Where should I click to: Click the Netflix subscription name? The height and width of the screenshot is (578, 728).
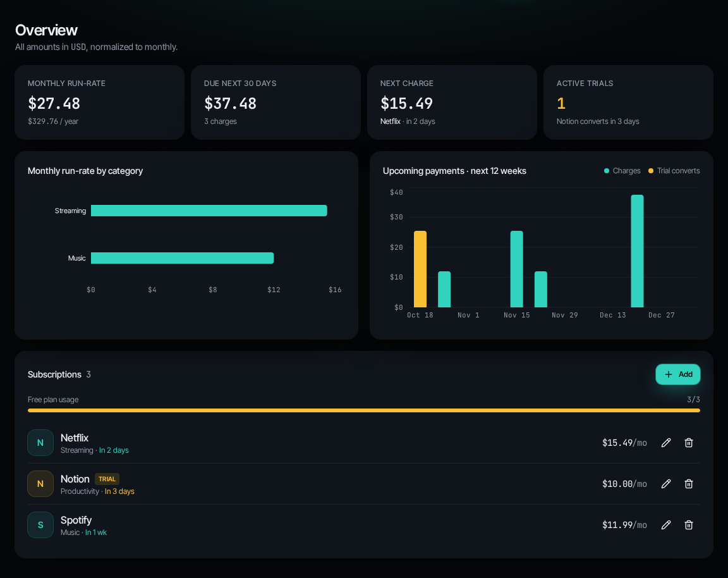(x=75, y=438)
